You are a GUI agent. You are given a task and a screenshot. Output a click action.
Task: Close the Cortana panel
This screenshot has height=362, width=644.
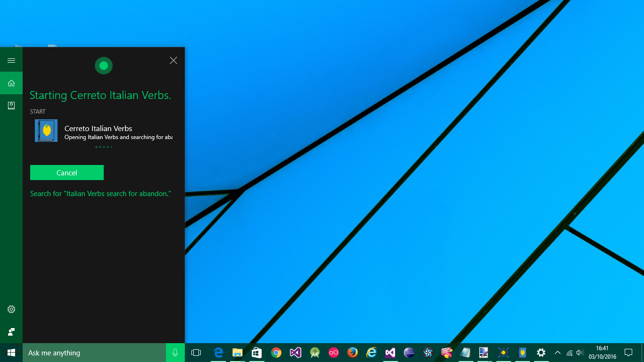click(173, 60)
